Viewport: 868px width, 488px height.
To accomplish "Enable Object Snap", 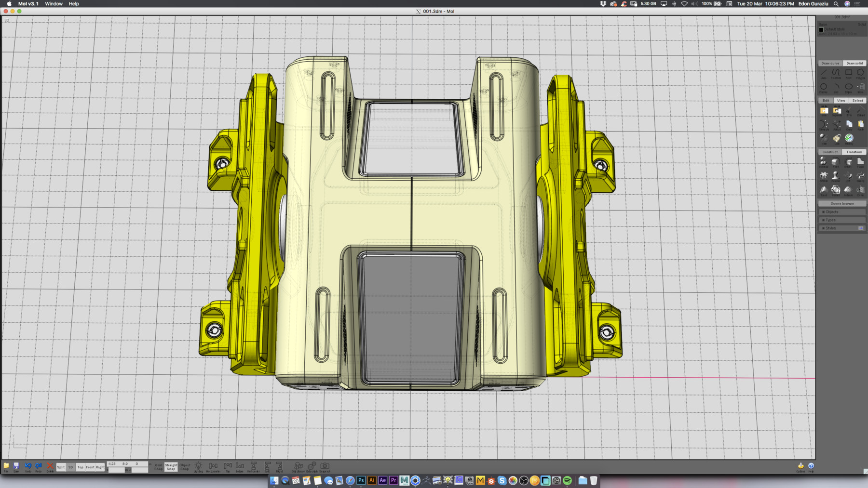I will pos(185,466).
